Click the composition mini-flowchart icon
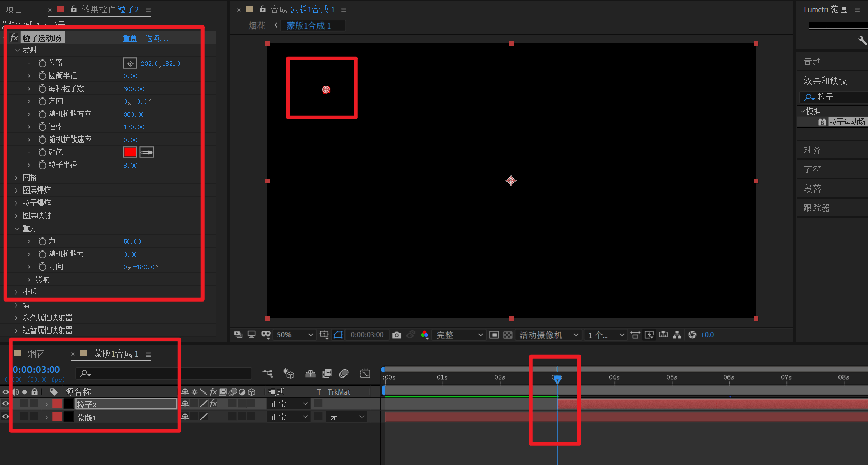Viewport: 868px width, 465px height. coord(268,374)
